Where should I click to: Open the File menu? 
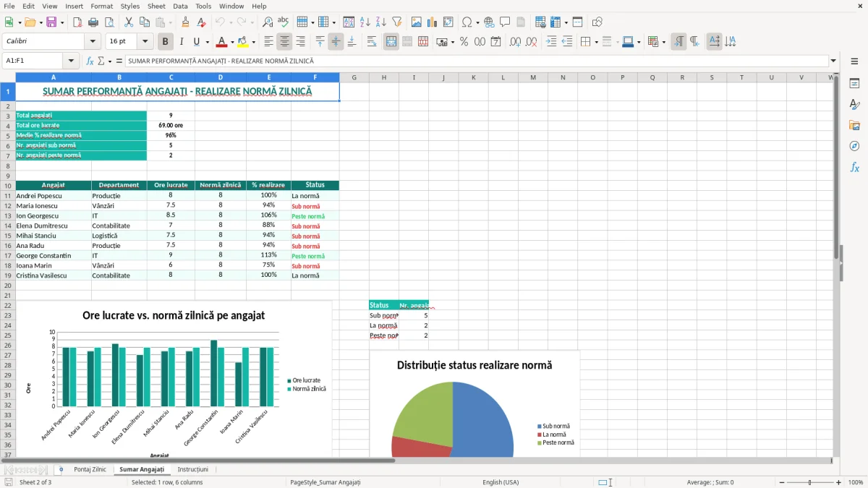coord(9,6)
